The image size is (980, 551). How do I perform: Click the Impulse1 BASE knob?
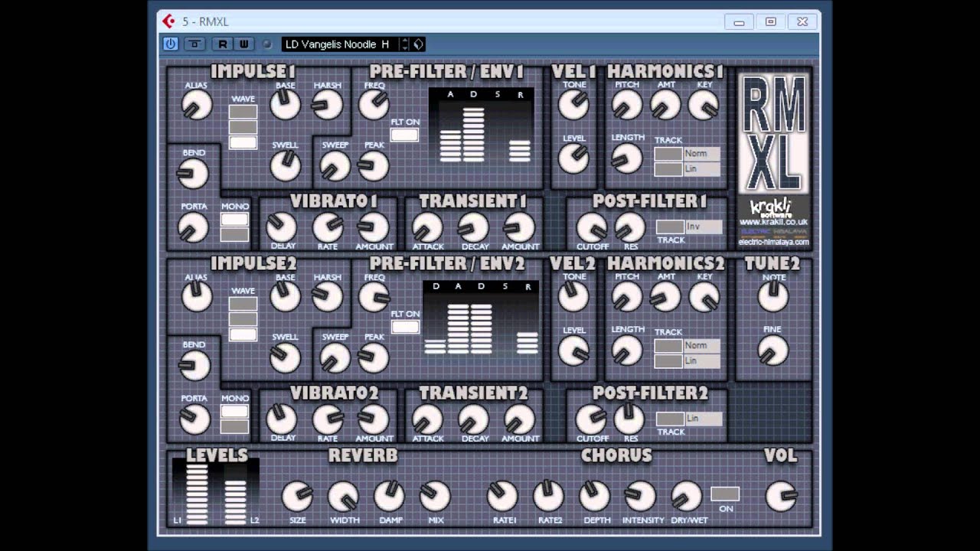point(286,104)
